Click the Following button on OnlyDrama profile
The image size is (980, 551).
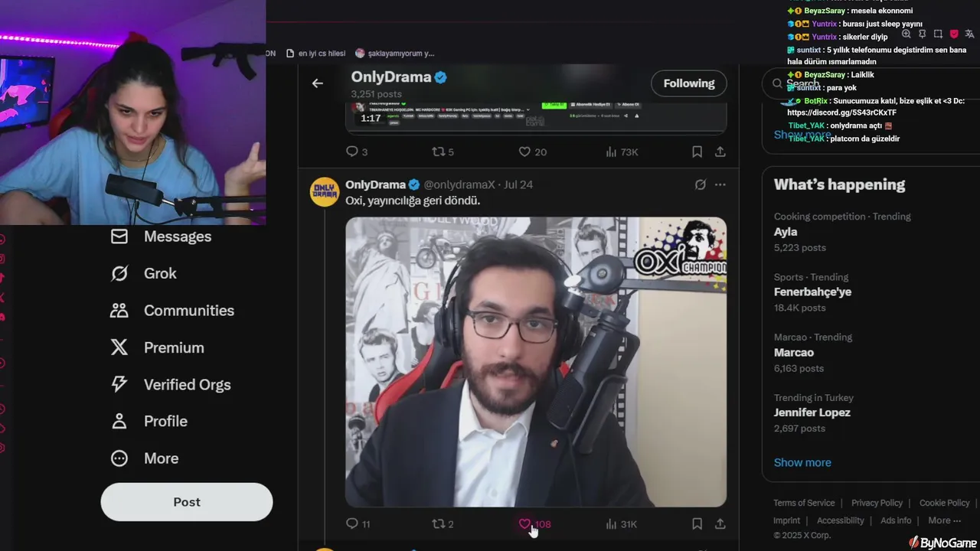[x=689, y=83]
